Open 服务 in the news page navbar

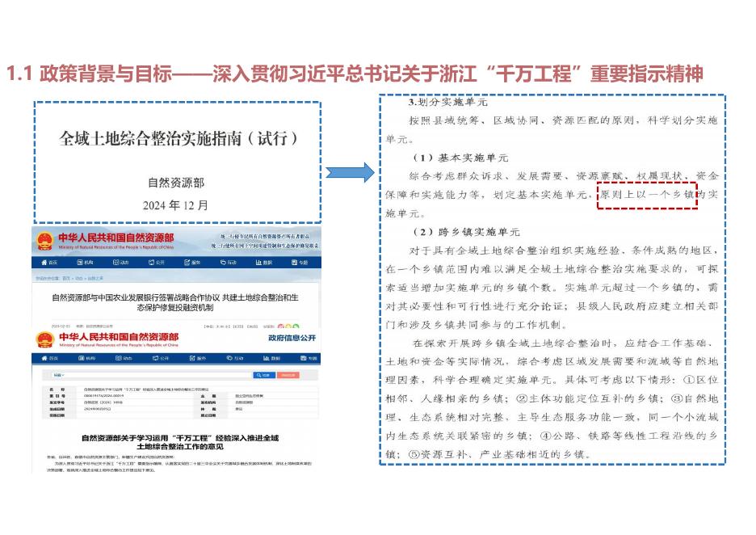click(192, 263)
